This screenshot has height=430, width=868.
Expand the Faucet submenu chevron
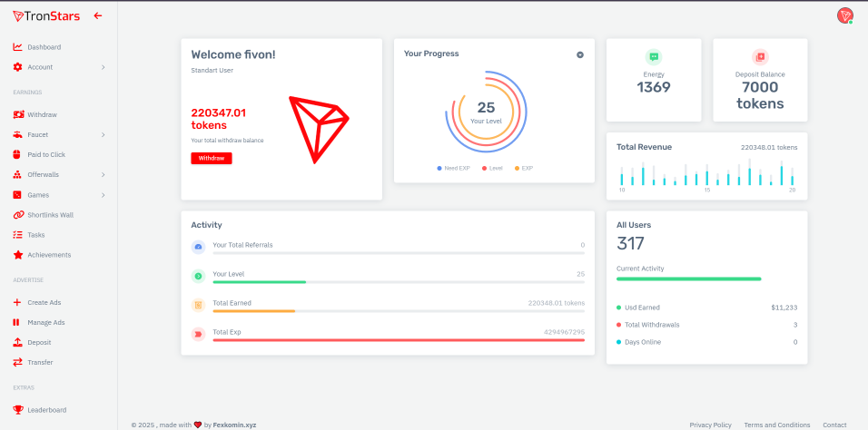click(103, 135)
